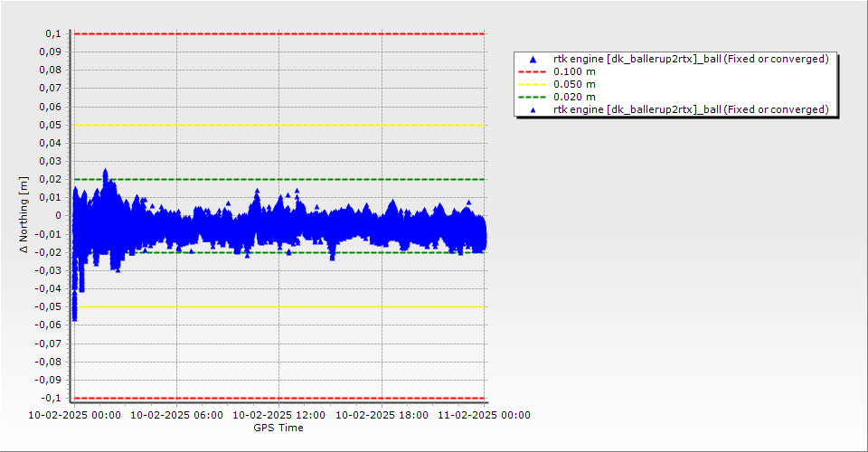Click the 'GPS Time' axis title
This screenshot has width=868, height=452.
click(278, 428)
